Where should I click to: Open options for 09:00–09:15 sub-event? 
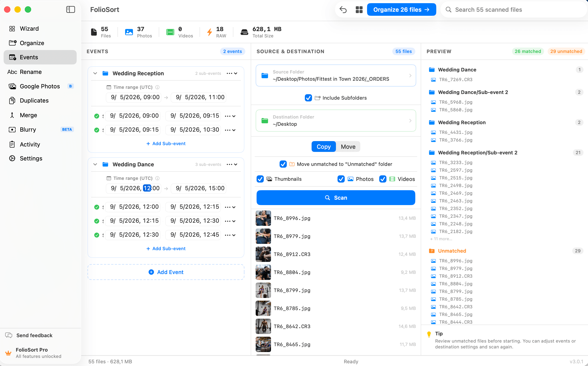[230, 116]
